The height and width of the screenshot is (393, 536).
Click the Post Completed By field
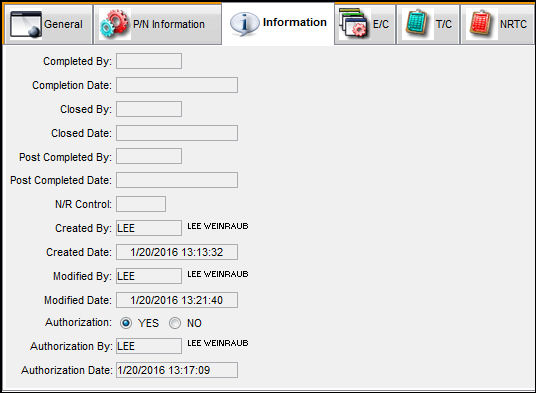149,156
